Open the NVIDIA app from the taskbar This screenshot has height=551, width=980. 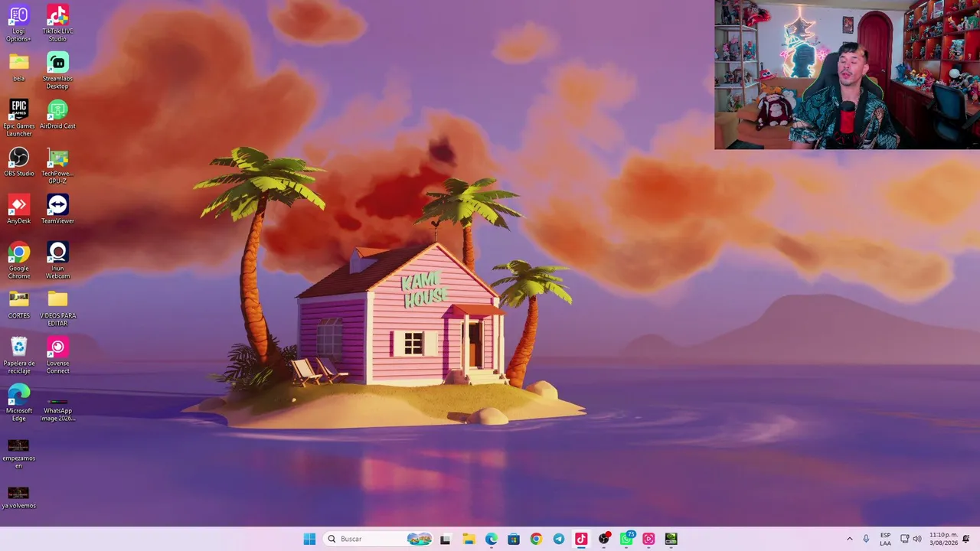click(x=671, y=539)
